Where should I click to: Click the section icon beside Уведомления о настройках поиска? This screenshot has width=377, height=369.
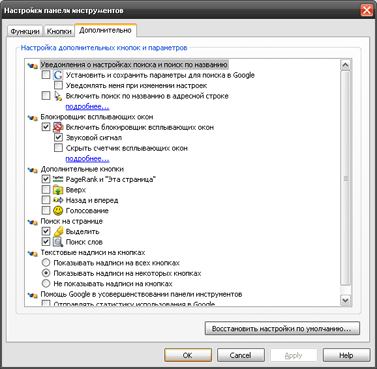[32, 66]
